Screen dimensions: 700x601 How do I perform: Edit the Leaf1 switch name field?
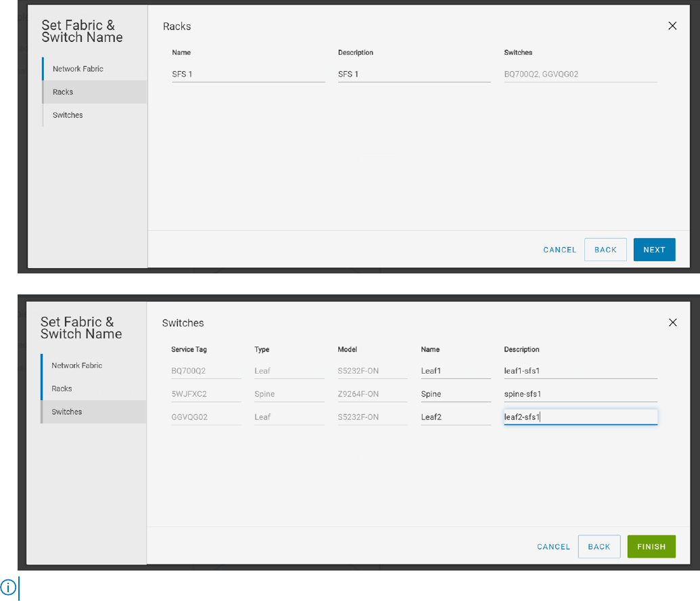click(x=456, y=371)
